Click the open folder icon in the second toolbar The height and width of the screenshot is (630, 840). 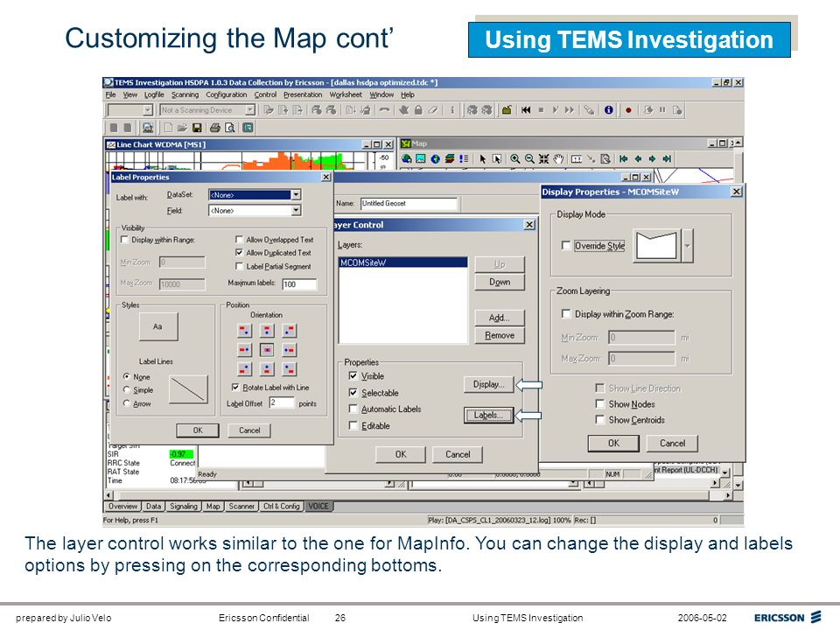click(182, 128)
